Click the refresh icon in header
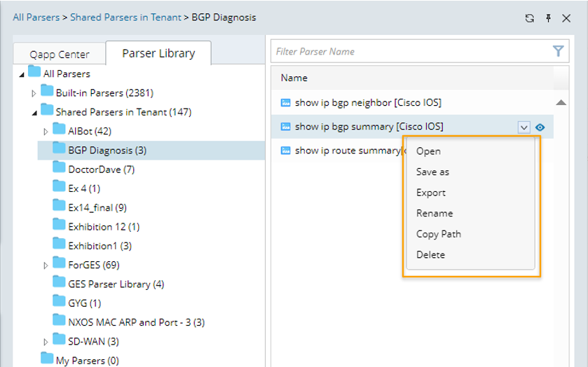Viewport: 588px width, 367px height. [530, 18]
